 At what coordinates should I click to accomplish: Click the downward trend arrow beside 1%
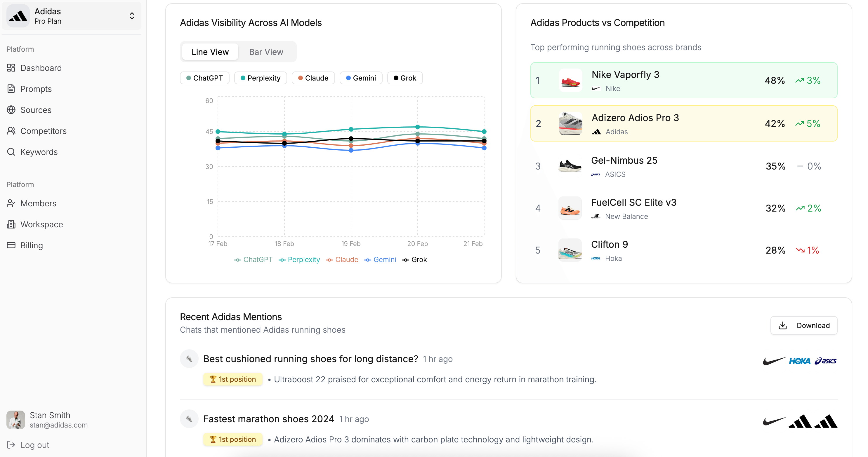click(800, 250)
